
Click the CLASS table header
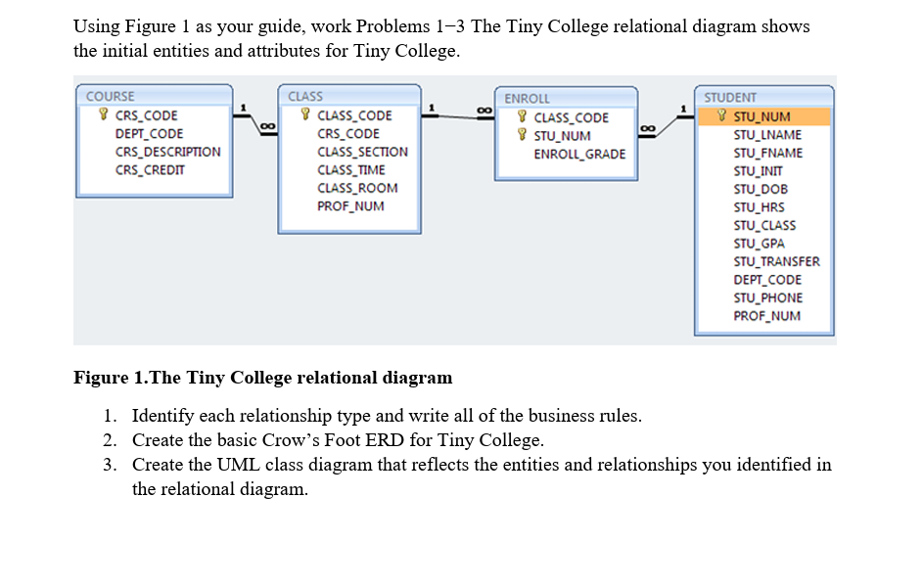(x=349, y=97)
